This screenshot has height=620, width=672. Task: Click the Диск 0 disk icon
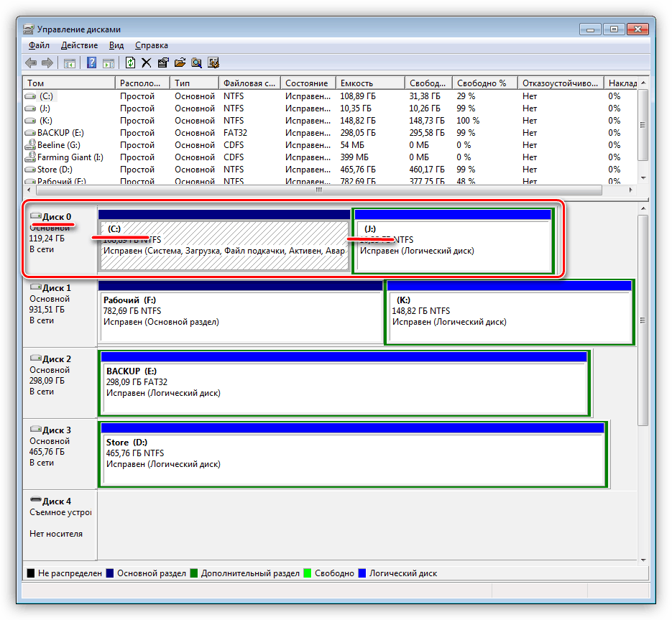pyautogui.click(x=35, y=216)
